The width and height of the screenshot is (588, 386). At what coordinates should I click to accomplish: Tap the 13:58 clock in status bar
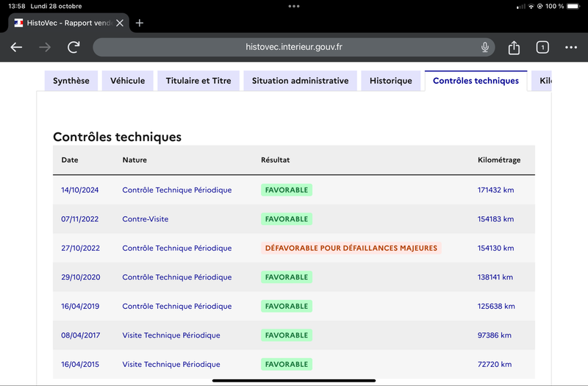coord(16,6)
